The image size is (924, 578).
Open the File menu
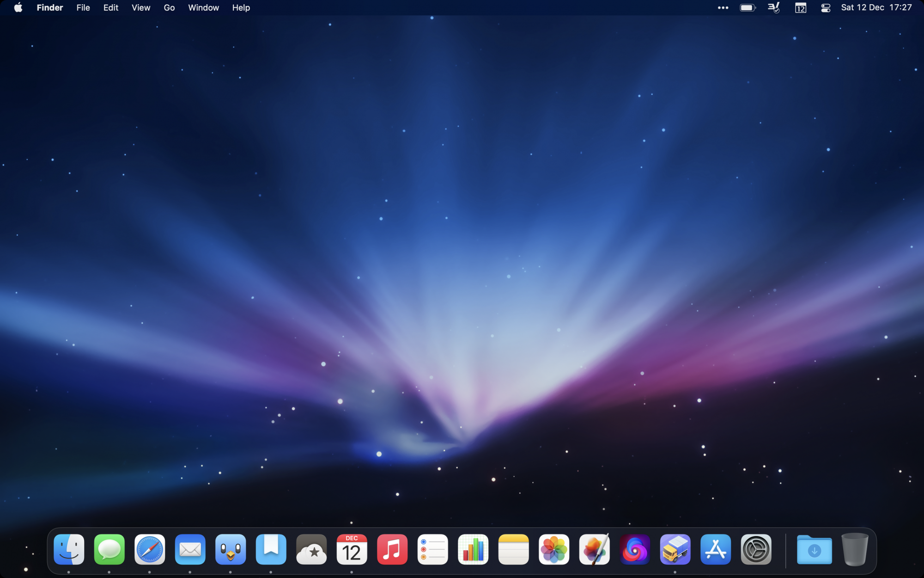[83, 8]
